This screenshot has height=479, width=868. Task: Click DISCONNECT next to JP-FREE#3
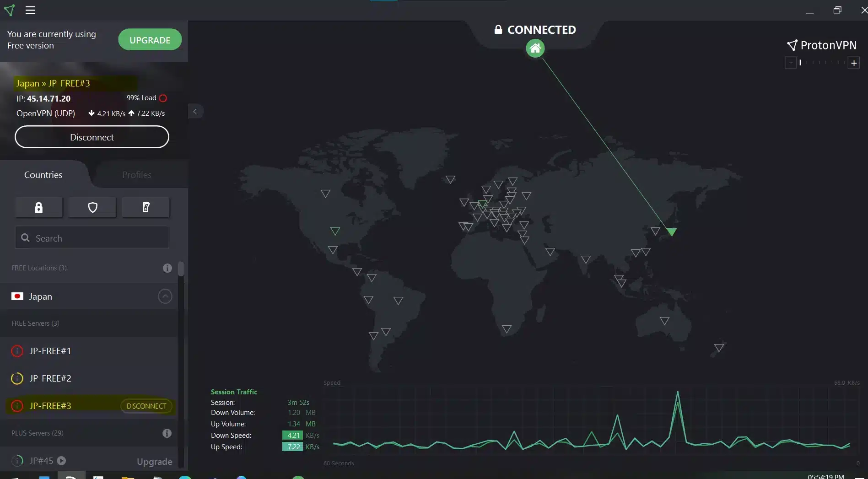click(x=146, y=406)
